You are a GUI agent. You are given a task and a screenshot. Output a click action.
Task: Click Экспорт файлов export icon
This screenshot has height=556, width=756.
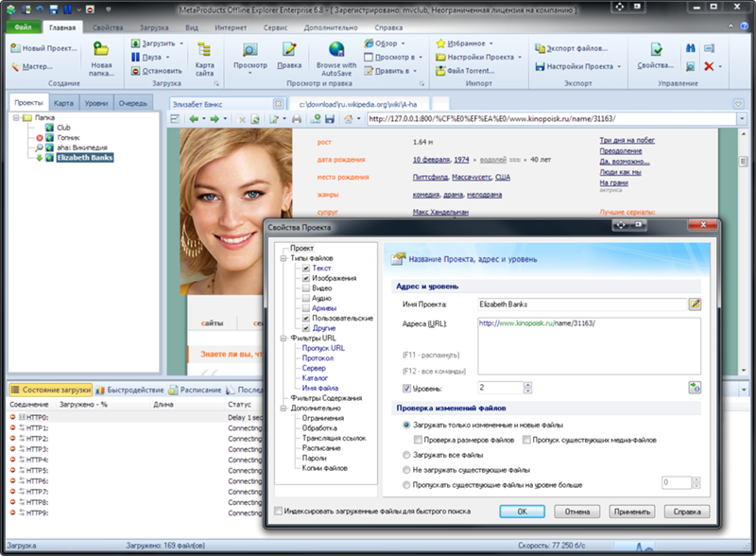540,48
